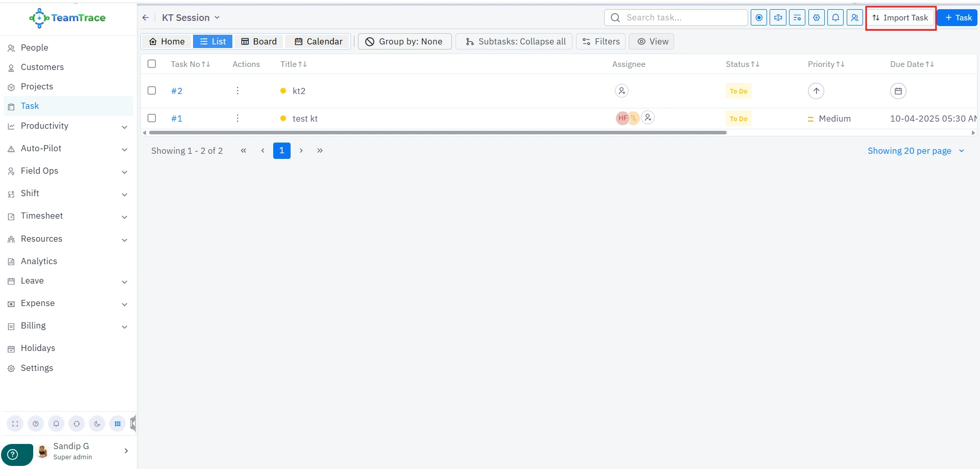980x469 pixels.
Task: Click the Import Task button
Action: [900, 18]
